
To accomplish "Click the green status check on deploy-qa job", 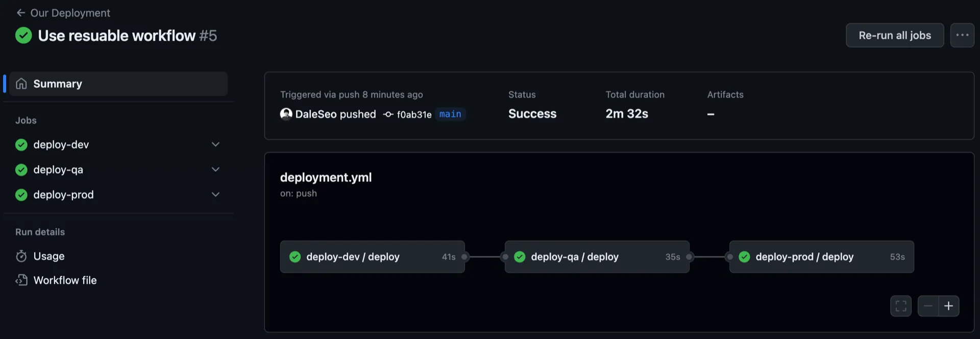I will 21,169.
